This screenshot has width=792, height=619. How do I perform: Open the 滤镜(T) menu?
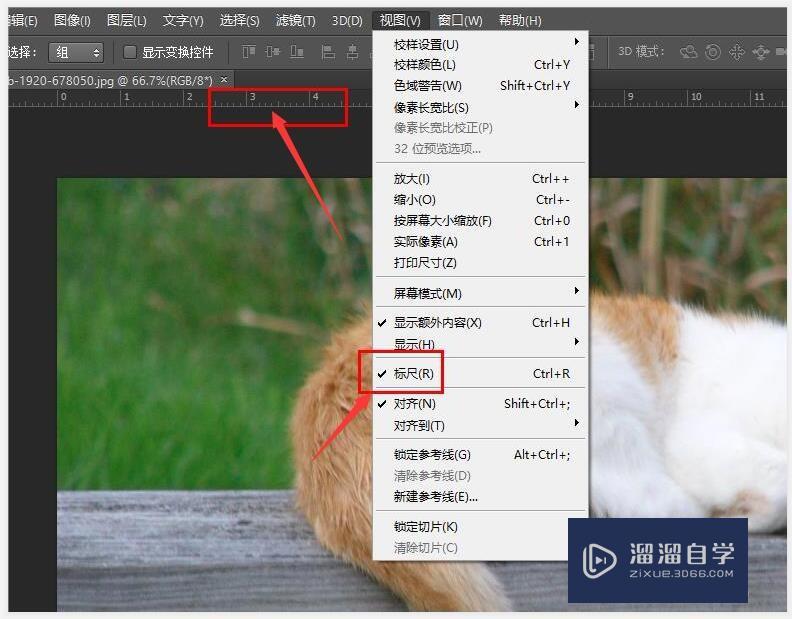pyautogui.click(x=295, y=21)
